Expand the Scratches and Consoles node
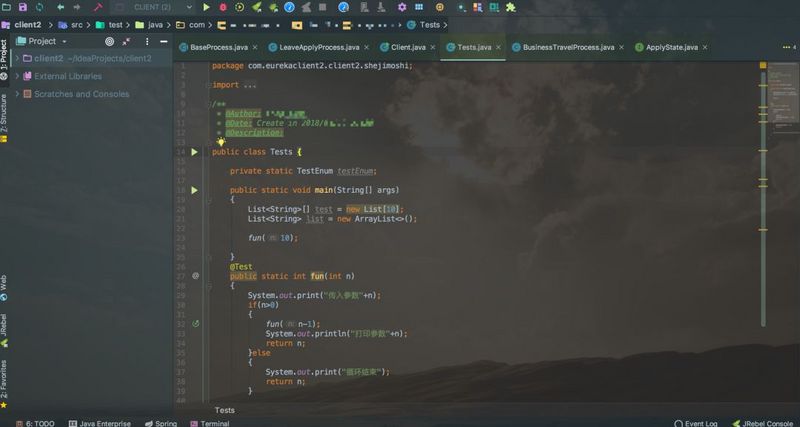The width and height of the screenshot is (800, 427). click(x=17, y=94)
